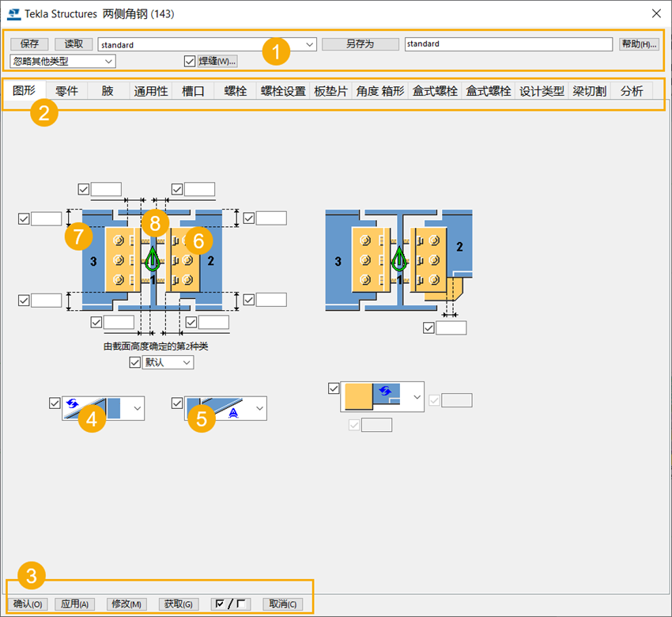Go to the 梁切割 tab
Image resolution: width=672 pixels, height=617 pixels.
click(590, 91)
